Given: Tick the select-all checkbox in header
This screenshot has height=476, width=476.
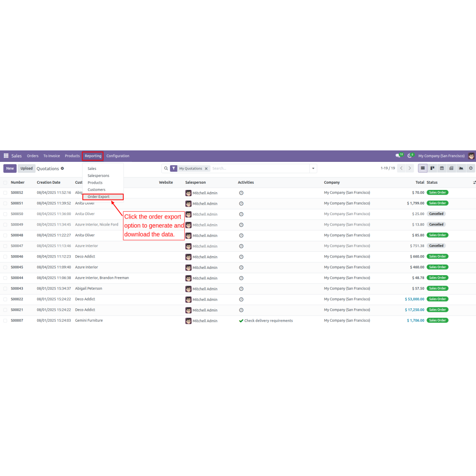Looking at the screenshot, I should [x=5, y=182].
